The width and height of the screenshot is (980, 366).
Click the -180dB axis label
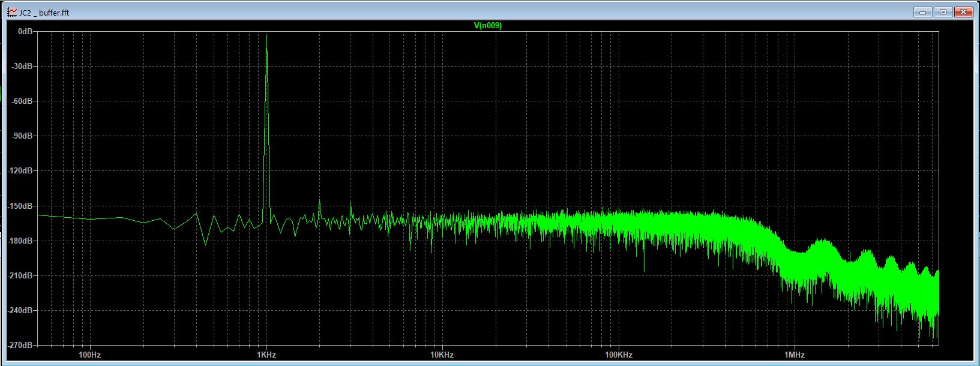coord(21,241)
